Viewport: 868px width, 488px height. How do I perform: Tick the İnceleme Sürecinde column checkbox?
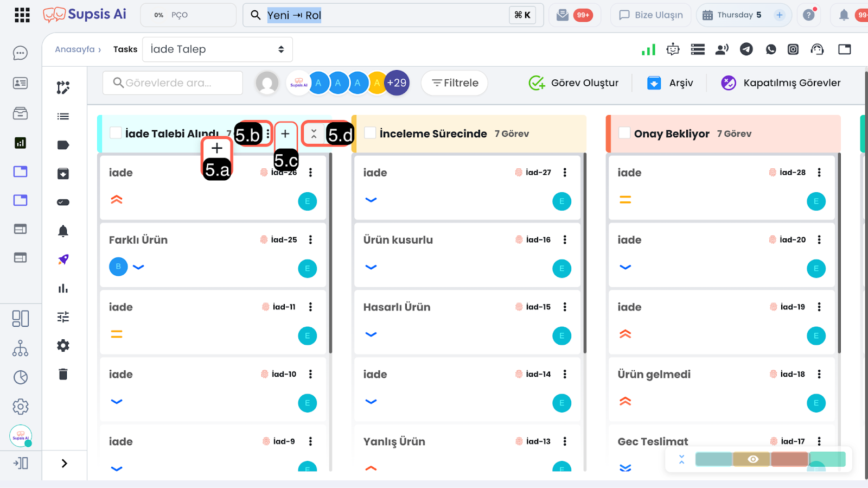tap(370, 133)
